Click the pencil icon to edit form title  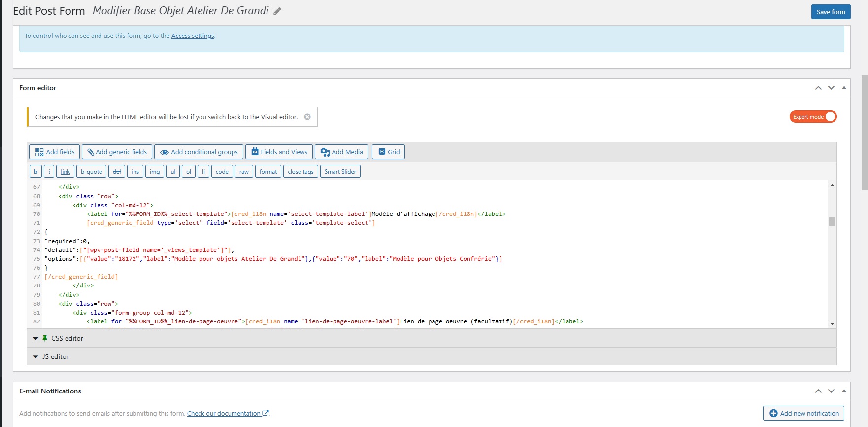pyautogui.click(x=277, y=11)
